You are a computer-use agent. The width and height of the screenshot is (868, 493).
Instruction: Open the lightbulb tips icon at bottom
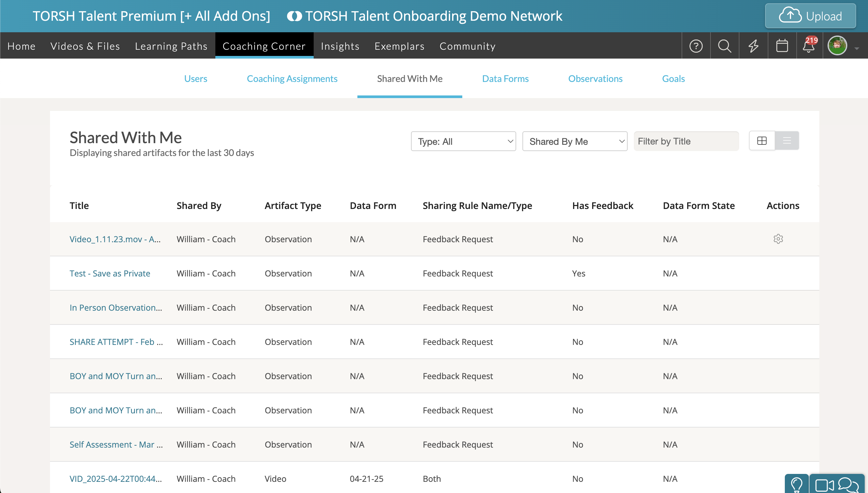(x=797, y=485)
